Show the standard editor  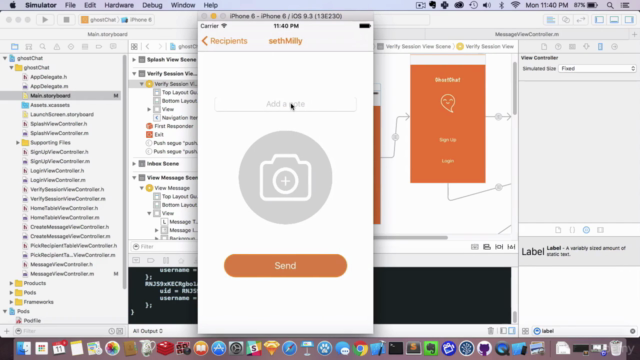(551, 20)
